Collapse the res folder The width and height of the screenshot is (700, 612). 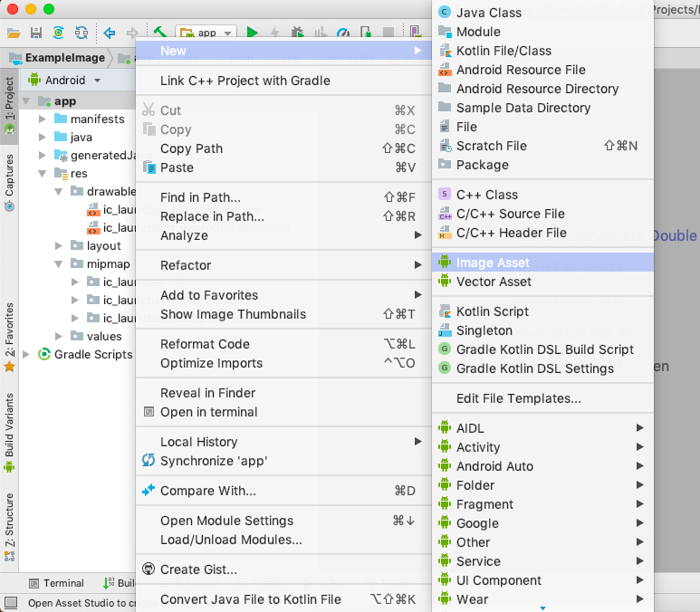click(x=43, y=173)
